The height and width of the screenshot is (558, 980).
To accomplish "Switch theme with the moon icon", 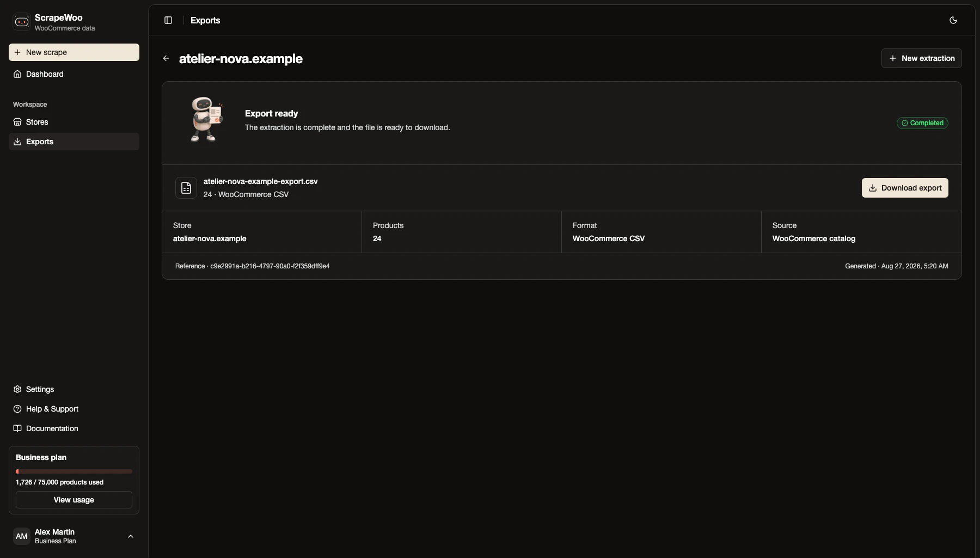I will point(953,20).
